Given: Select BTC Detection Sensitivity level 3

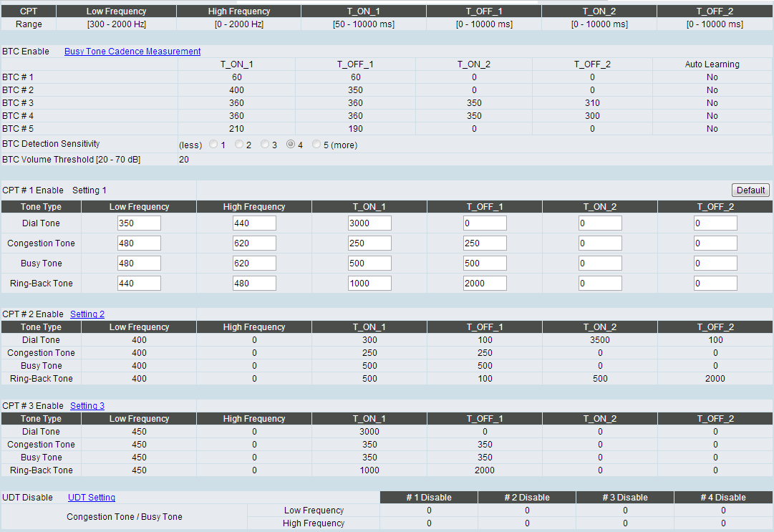Looking at the screenshot, I should coord(265,145).
